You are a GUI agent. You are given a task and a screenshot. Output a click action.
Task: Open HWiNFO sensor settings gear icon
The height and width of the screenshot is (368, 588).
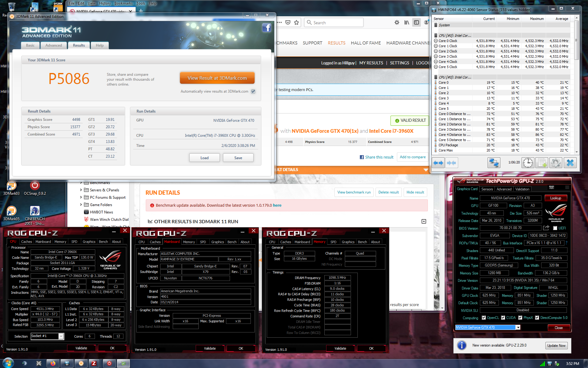(556, 163)
